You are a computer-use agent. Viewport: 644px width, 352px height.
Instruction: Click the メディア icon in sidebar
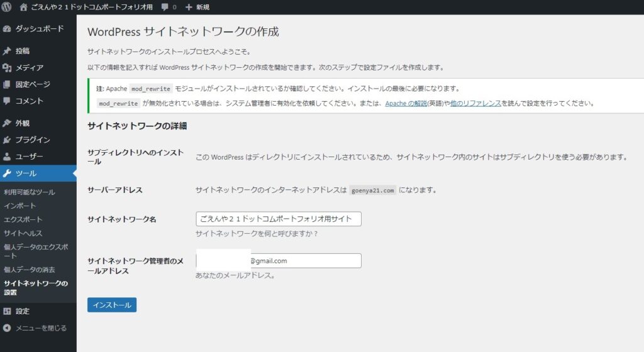tap(6, 68)
